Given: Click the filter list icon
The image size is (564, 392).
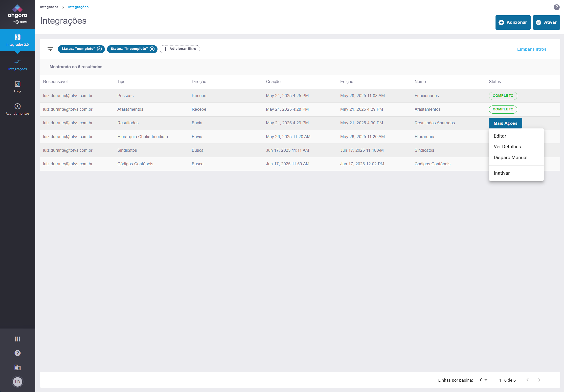Looking at the screenshot, I should click(50, 49).
